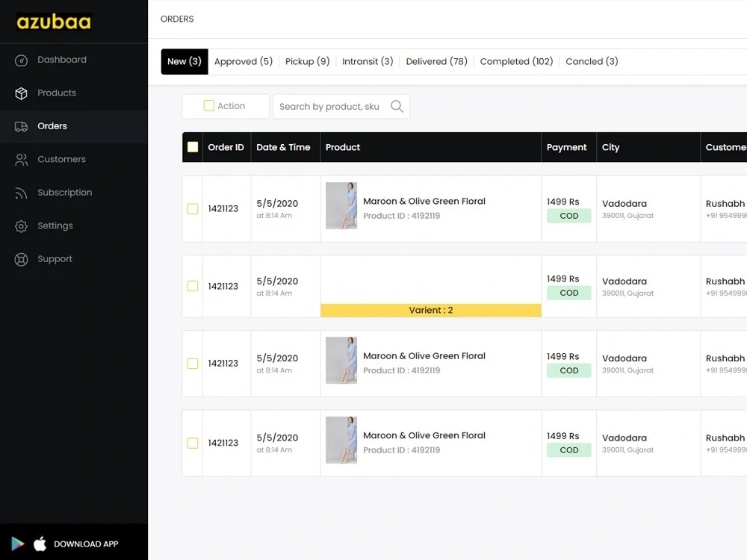Click the third row Product ID : 4192119

coord(401,370)
